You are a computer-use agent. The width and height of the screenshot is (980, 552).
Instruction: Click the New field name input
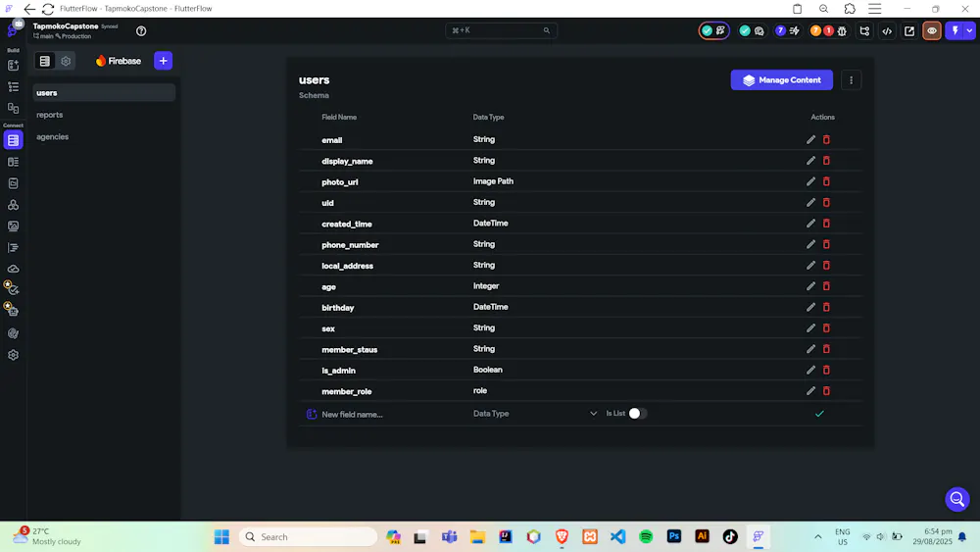(391, 414)
